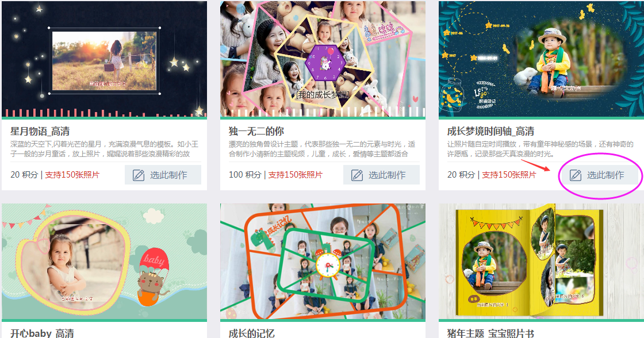The height and width of the screenshot is (338, 644).
Task: Preview the starry night 星月物语 thumbnail
Action: pyautogui.click(x=104, y=60)
